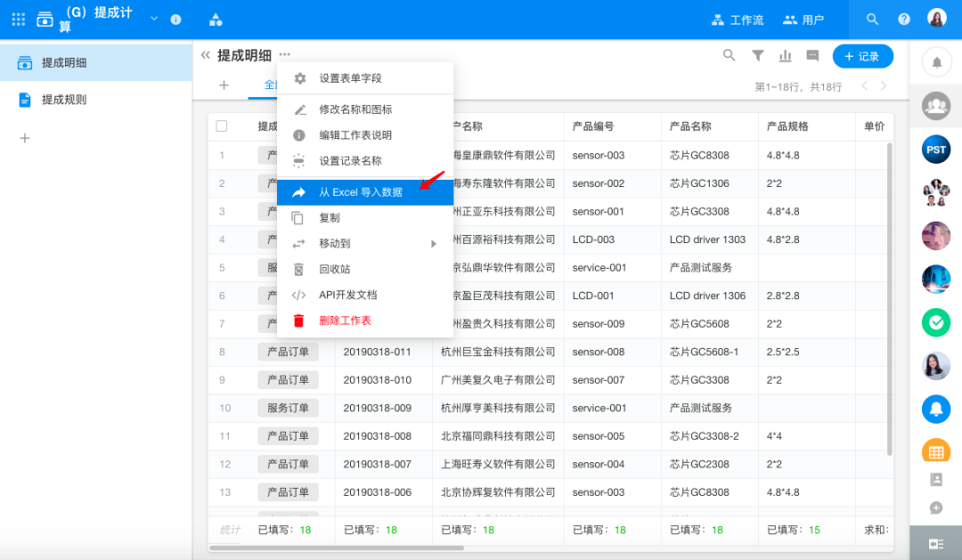Screen dimensions: 962x560
Task: Choose 修改名称和图标 menu item
Action: 365,110
